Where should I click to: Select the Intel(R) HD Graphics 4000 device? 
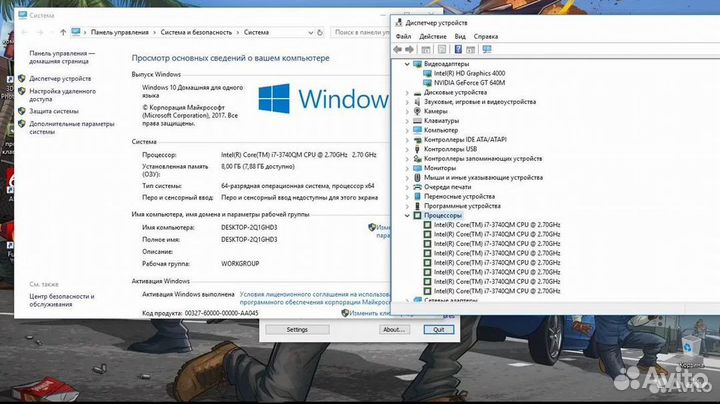pos(470,73)
